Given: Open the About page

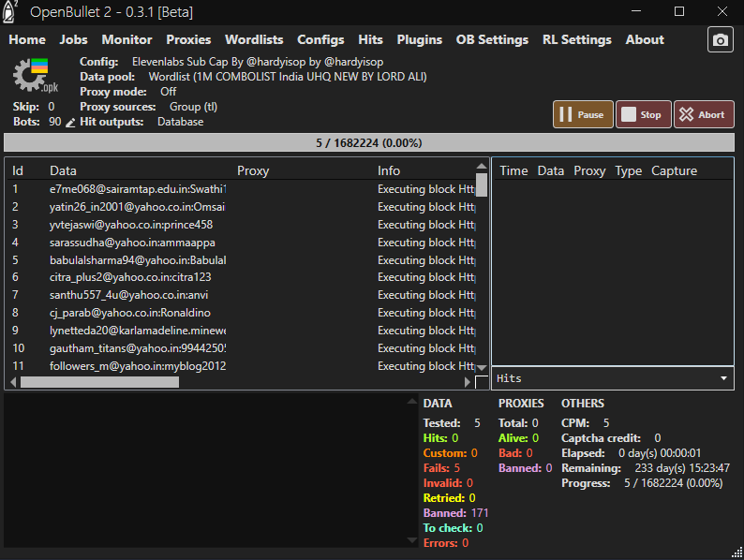Looking at the screenshot, I should pos(645,40).
